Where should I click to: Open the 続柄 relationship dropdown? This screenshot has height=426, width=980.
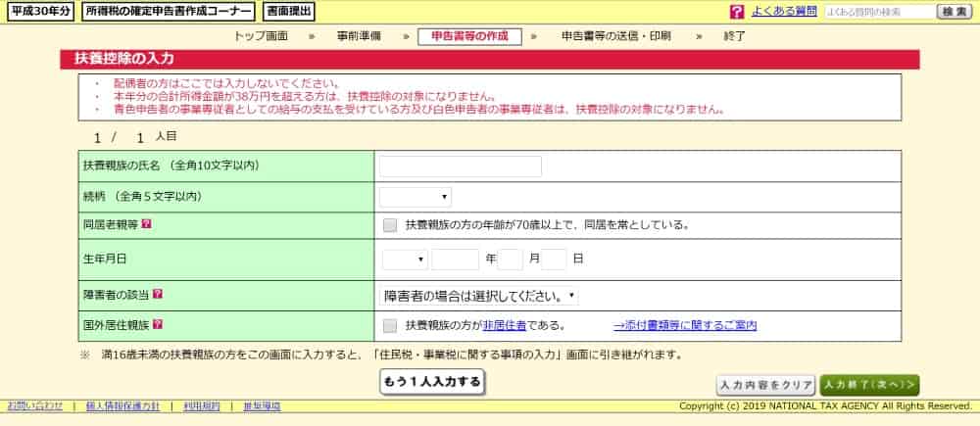pyautogui.click(x=416, y=197)
